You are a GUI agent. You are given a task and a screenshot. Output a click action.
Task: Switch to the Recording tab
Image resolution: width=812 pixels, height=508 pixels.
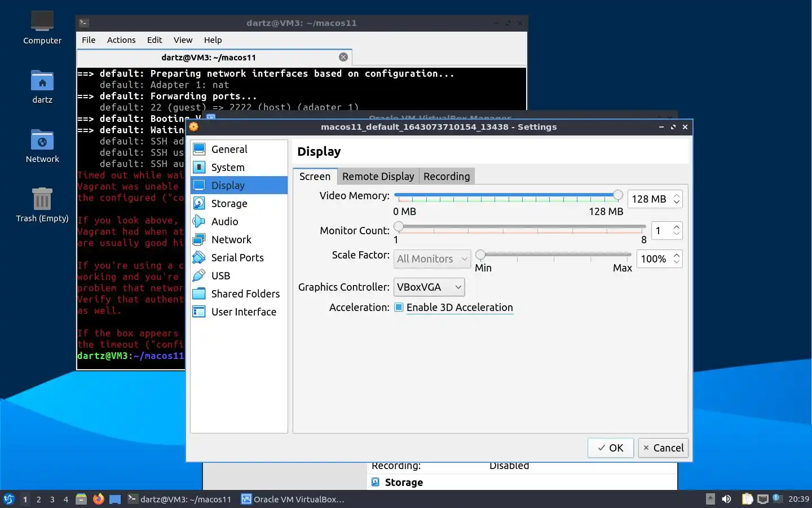coord(447,176)
